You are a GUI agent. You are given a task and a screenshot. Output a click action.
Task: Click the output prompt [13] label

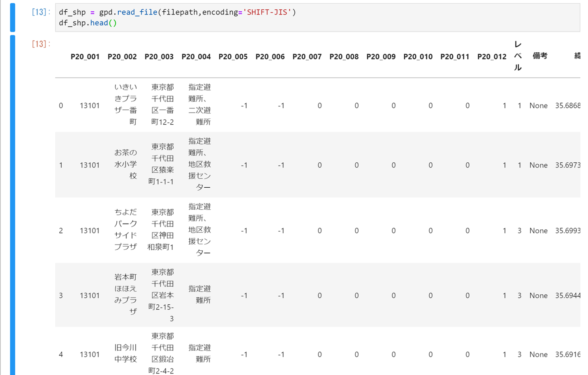(x=40, y=44)
